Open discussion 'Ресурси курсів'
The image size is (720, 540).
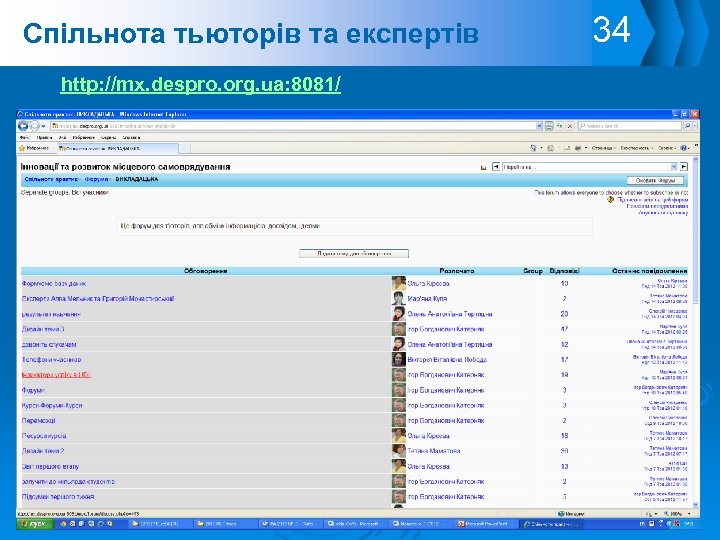[x=44, y=436]
